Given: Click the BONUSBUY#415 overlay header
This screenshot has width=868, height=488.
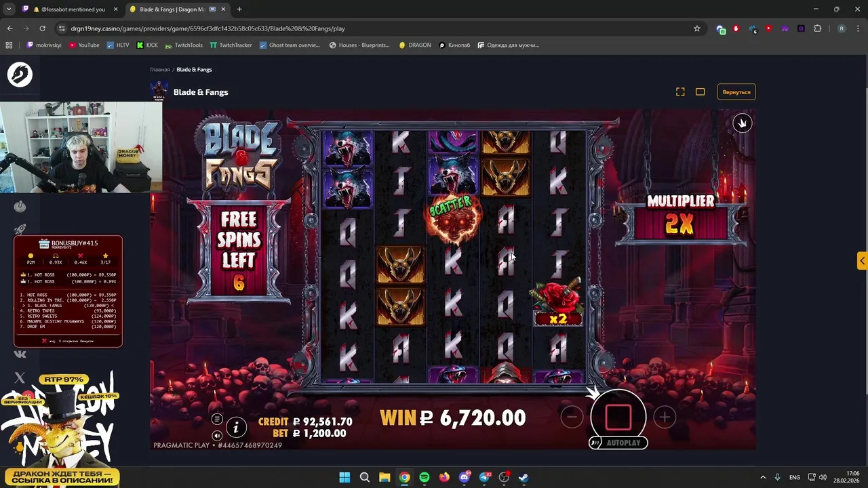Looking at the screenshot, I should click(68, 244).
